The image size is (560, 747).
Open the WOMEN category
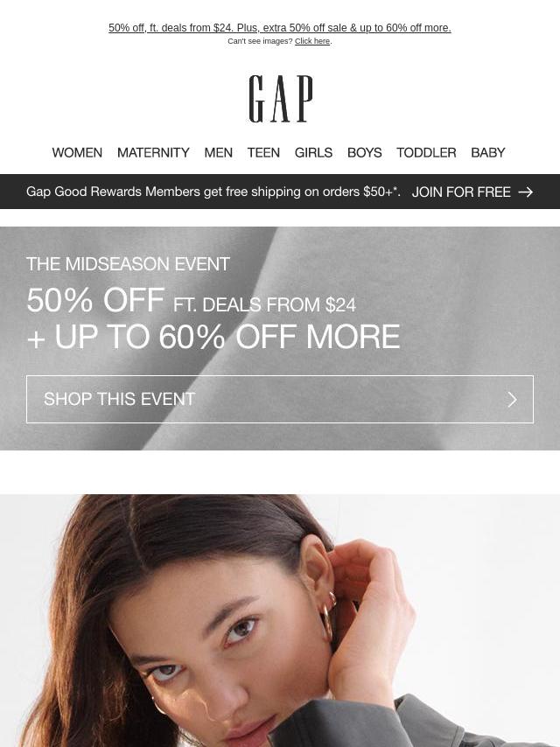point(77,152)
